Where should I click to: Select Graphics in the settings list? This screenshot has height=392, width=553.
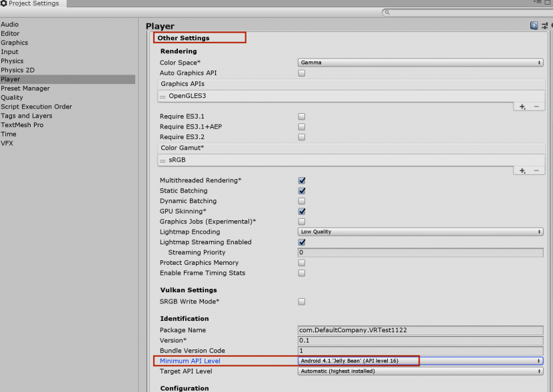coord(15,43)
